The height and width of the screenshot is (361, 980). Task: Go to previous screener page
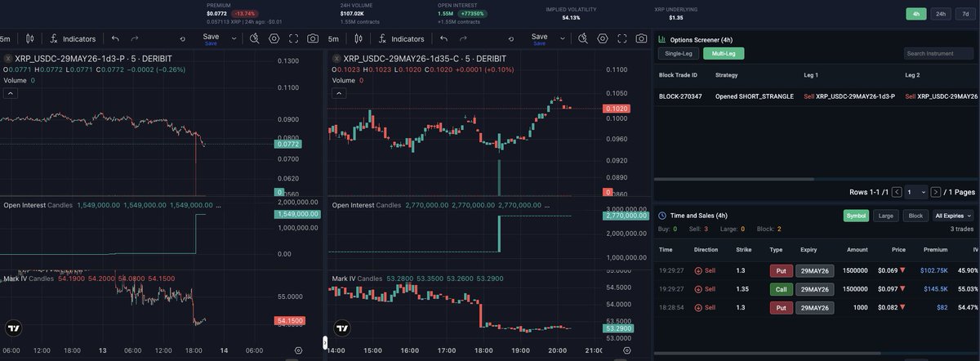(897, 192)
